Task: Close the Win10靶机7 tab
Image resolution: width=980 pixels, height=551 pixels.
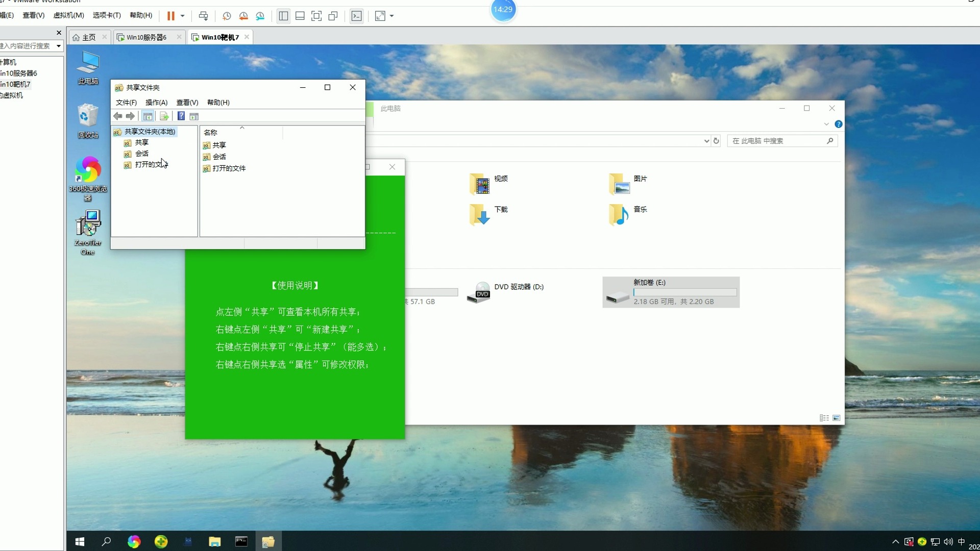Action: click(x=247, y=37)
